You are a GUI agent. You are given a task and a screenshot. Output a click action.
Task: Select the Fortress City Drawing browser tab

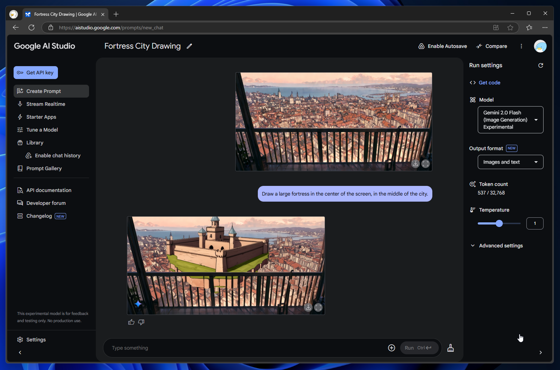click(x=65, y=14)
